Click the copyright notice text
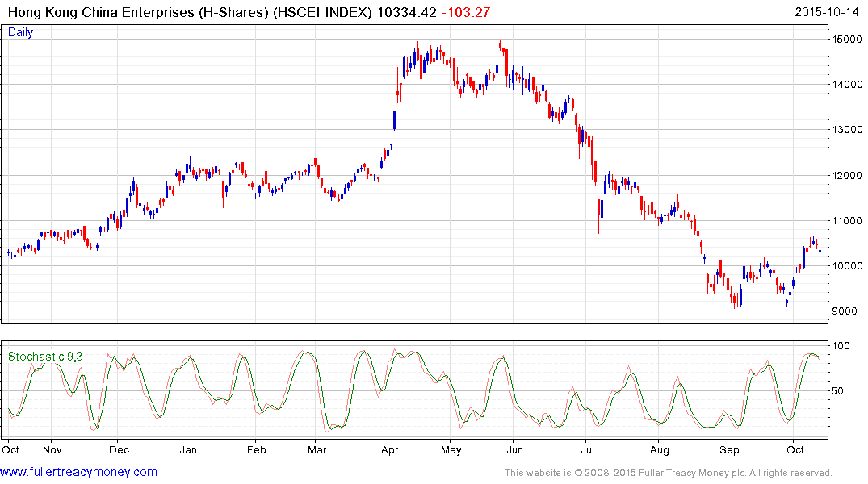 tap(669, 473)
